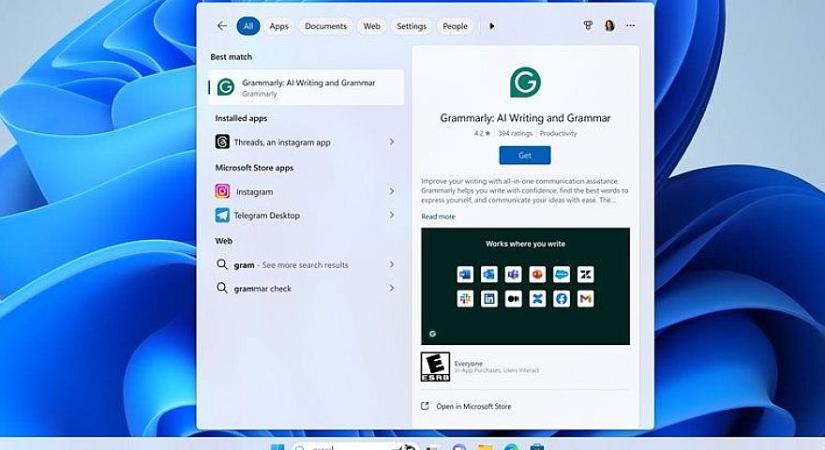Show more filter tabs with the play arrow

[x=492, y=26]
